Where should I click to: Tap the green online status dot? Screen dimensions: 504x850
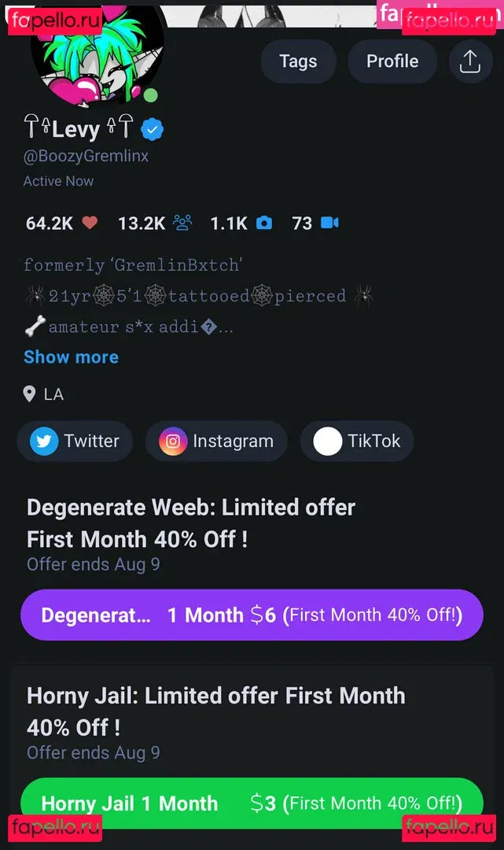pos(150,96)
